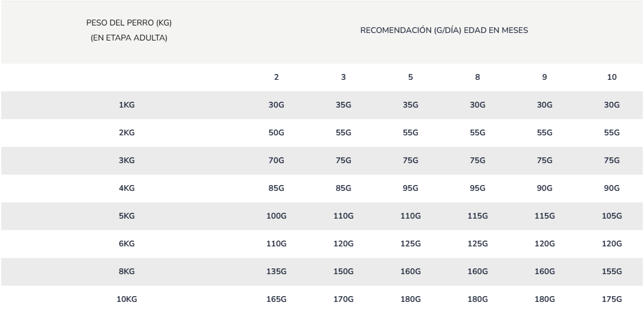The height and width of the screenshot is (310, 644).
Task: Click the 8KG row label
Action: click(x=127, y=272)
